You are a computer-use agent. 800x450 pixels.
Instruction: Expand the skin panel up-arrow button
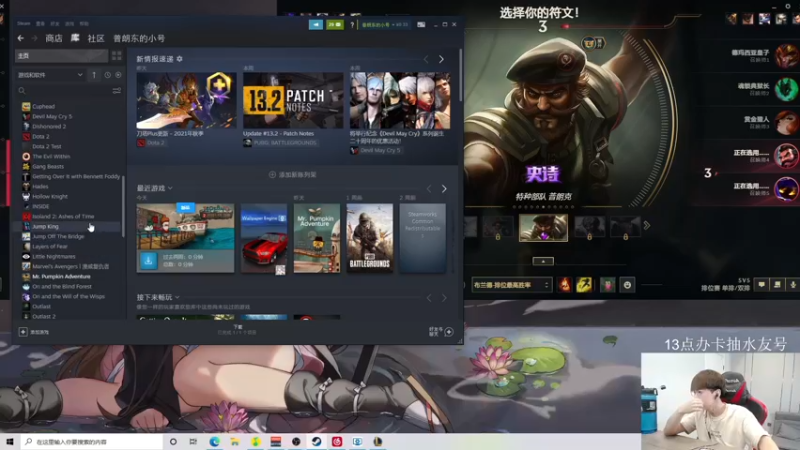[x=543, y=261]
